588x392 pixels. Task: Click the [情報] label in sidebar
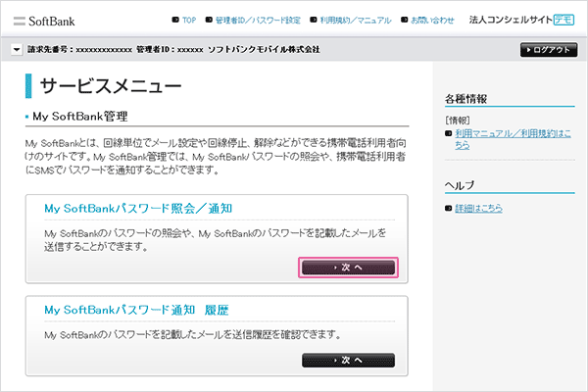coord(457,121)
